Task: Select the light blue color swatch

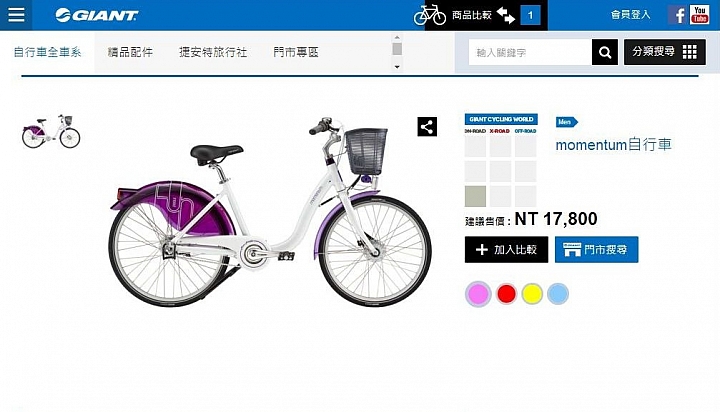Action: point(558,294)
